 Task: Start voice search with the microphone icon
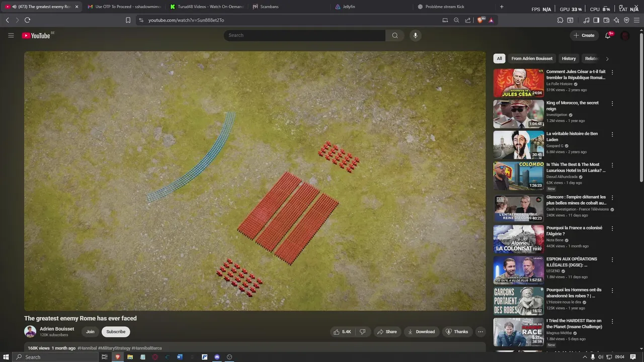(x=415, y=35)
